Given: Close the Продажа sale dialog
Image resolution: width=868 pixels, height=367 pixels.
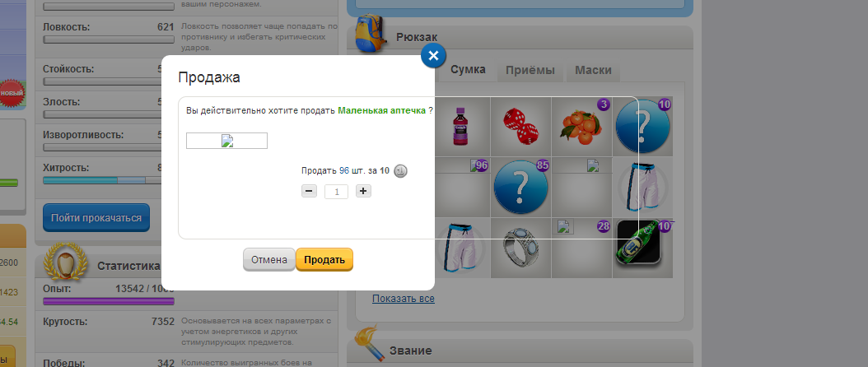Looking at the screenshot, I should [x=433, y=56].
